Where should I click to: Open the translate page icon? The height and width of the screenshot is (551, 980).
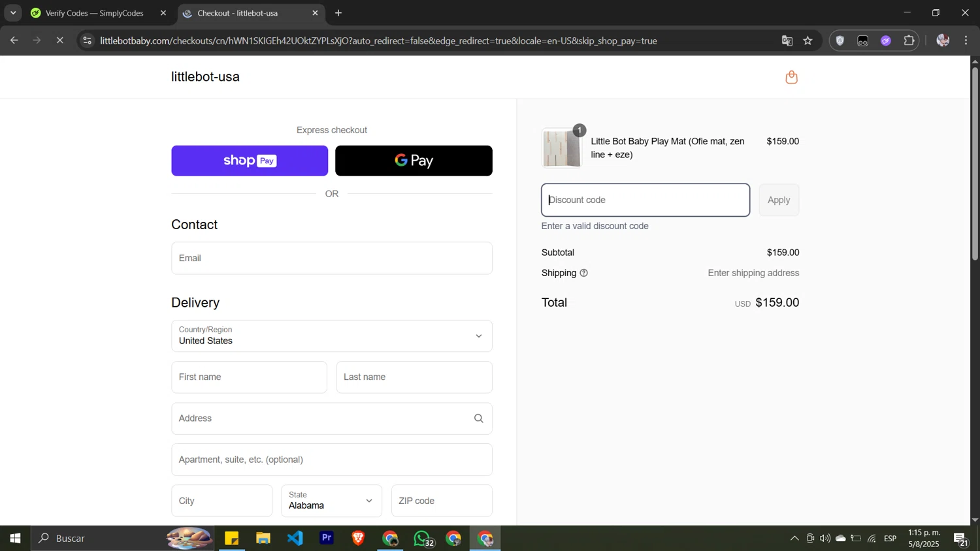point(787,40)
